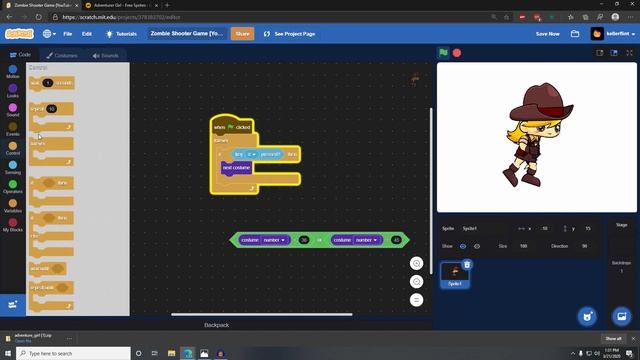Click Save Now

point(547,34)
